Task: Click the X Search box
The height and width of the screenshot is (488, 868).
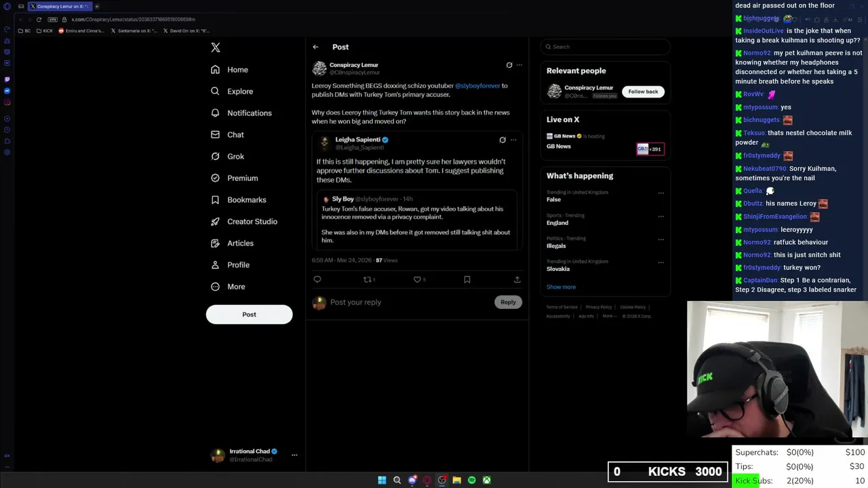Action: click(606, 47)
